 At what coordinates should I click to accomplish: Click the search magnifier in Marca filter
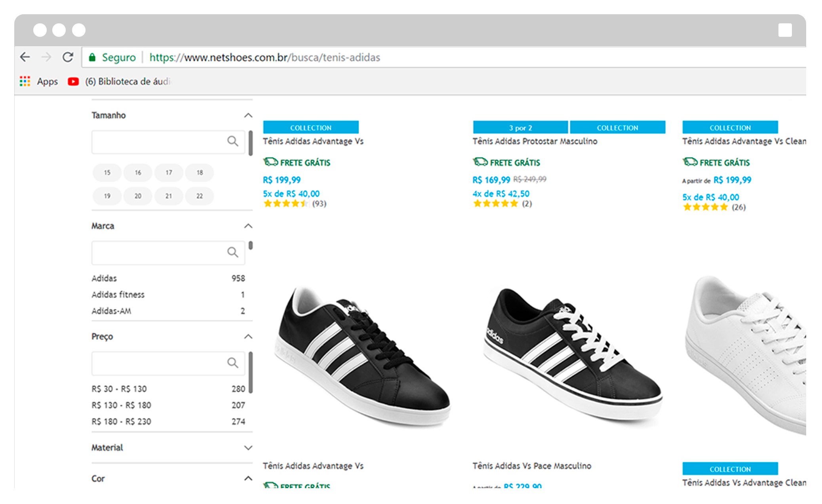[x=233, y=252]
